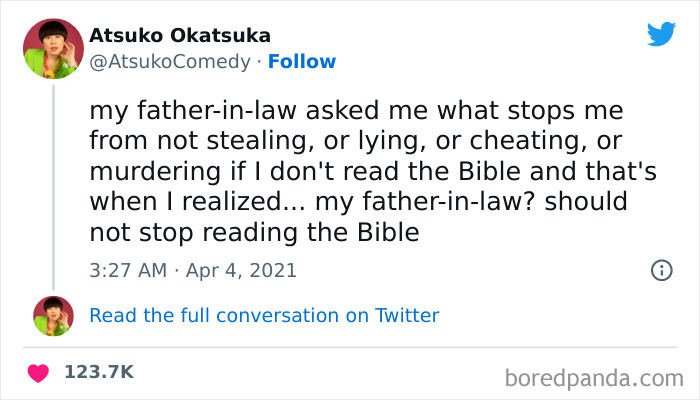This screenshot has width=700, height=400.
Task: Click the 123.7K like count
Action: coord(98,372)
